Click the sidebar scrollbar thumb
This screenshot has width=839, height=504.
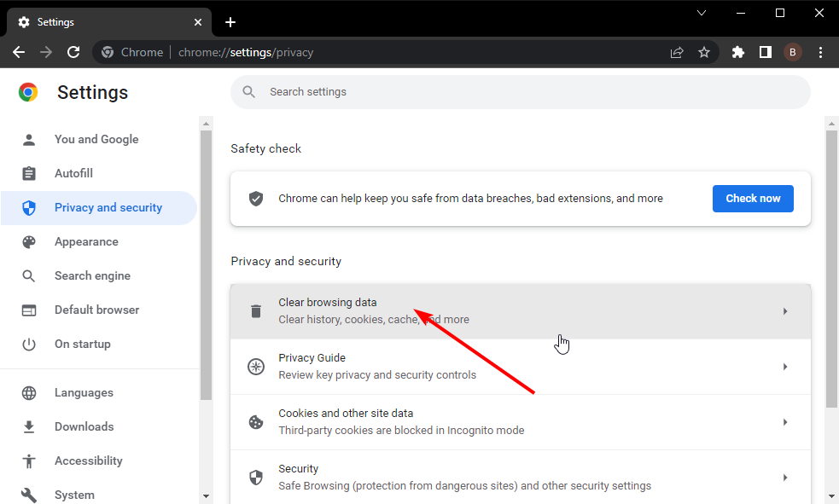coord(206,264)
